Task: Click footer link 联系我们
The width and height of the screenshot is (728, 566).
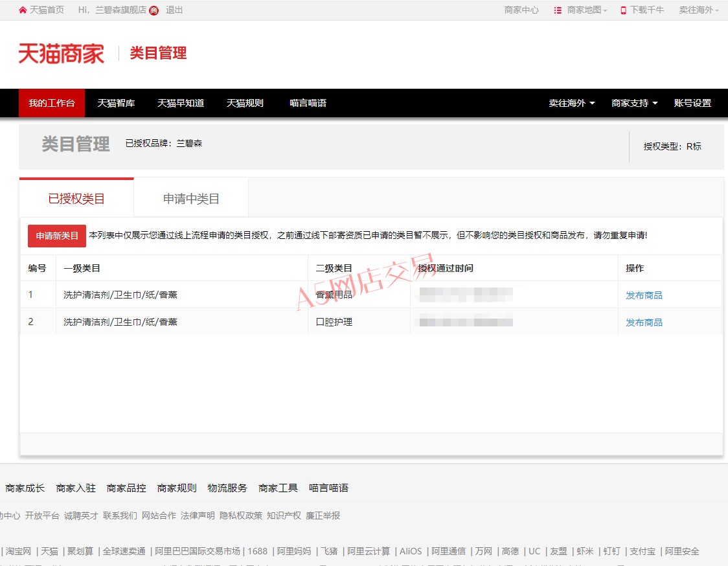Action: [120, 515]
